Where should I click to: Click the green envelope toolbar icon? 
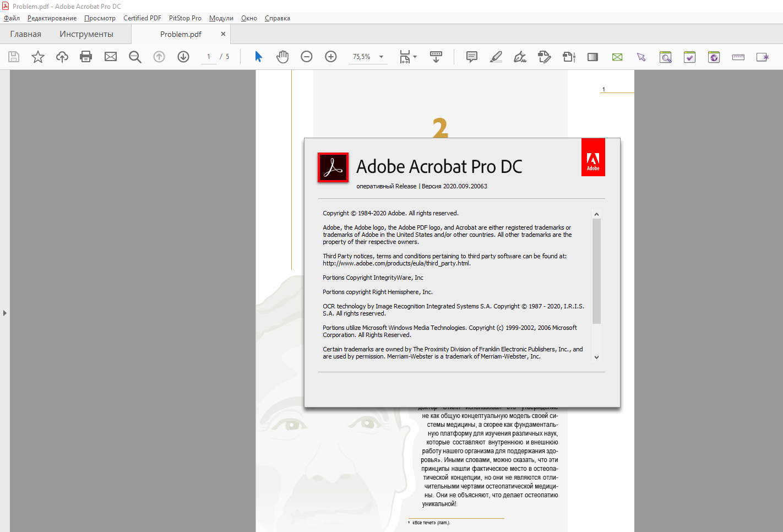617,57
